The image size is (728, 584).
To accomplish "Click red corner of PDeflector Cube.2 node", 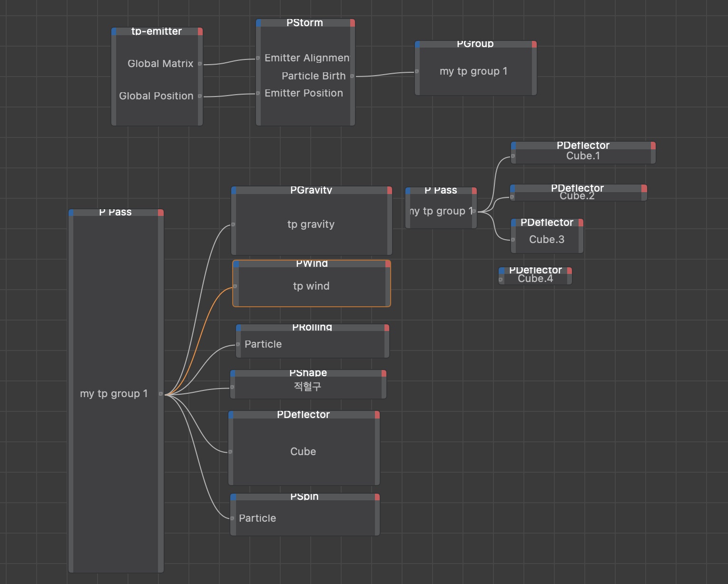I will [x=644, y=188].
